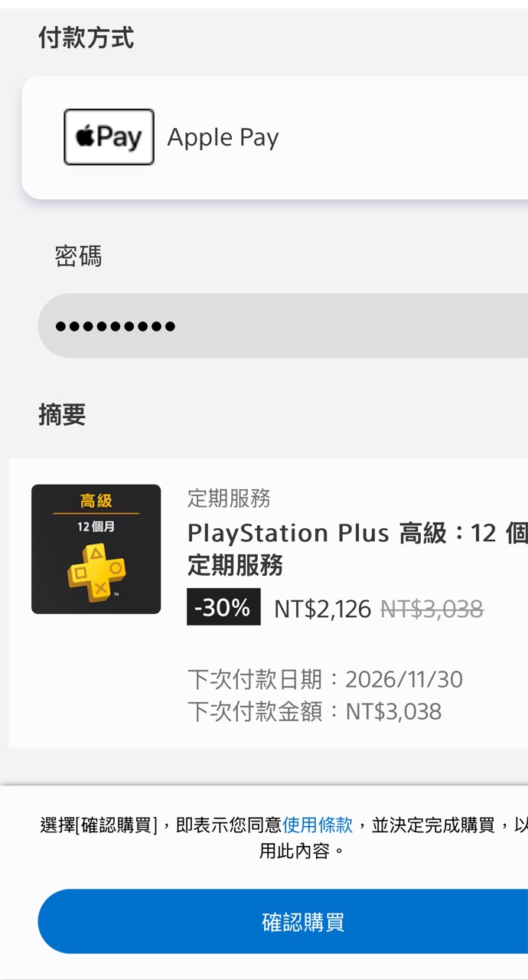Click the 下次付款金額 NT$3,038 line
This screenshot has height=980, width=528.
point(315,711)
